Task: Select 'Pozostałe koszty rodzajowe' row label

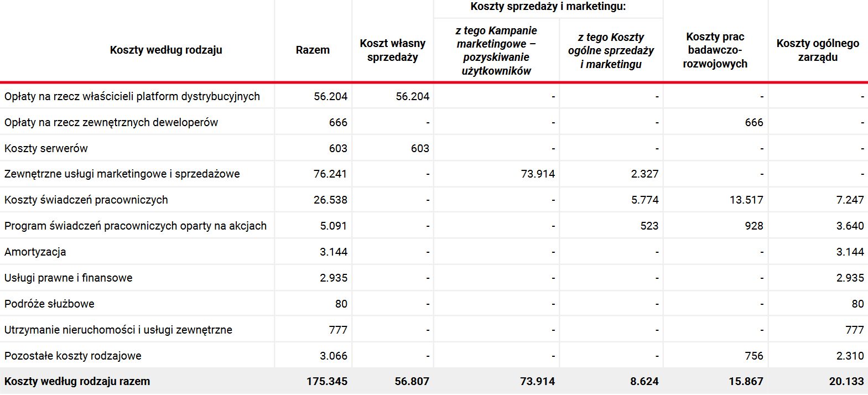Action: pyautogui.click(x=73, y=356)
